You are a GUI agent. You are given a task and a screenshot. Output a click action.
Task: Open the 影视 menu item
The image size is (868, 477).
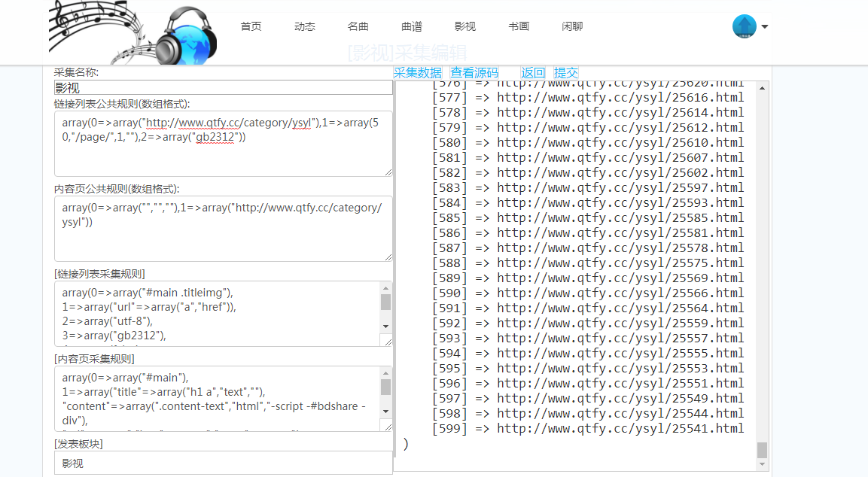pyautogui.click(x=465, y=26)
